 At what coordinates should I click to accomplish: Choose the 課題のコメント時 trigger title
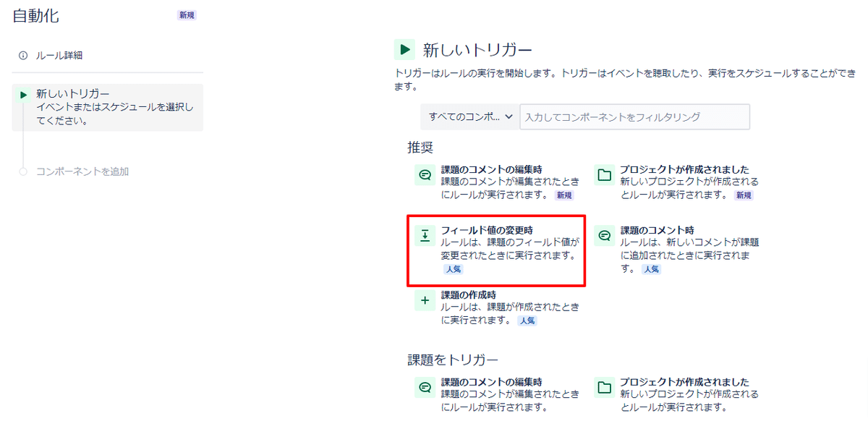pyautogui.click(x=657, y=230)
